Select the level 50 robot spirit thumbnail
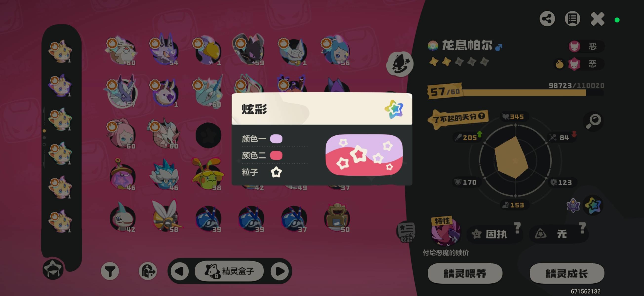 point(337,218)
